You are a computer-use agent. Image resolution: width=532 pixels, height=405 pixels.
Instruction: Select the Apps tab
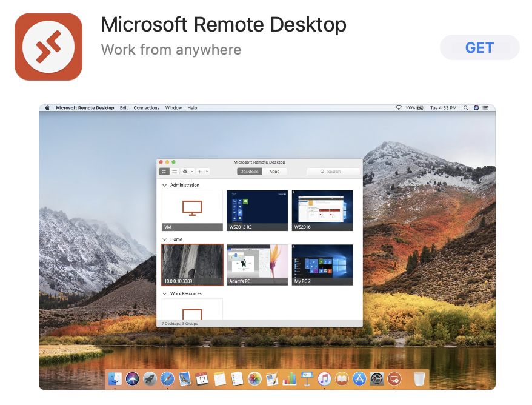tap(274, 172)
